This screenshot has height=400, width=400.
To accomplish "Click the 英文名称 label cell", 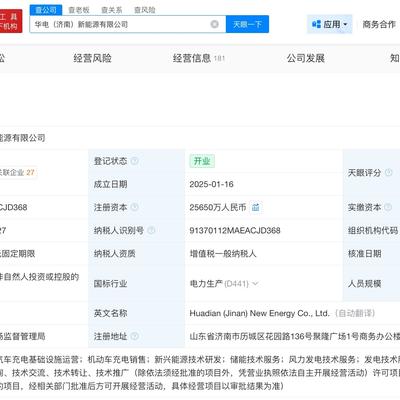I will point(137,313).
